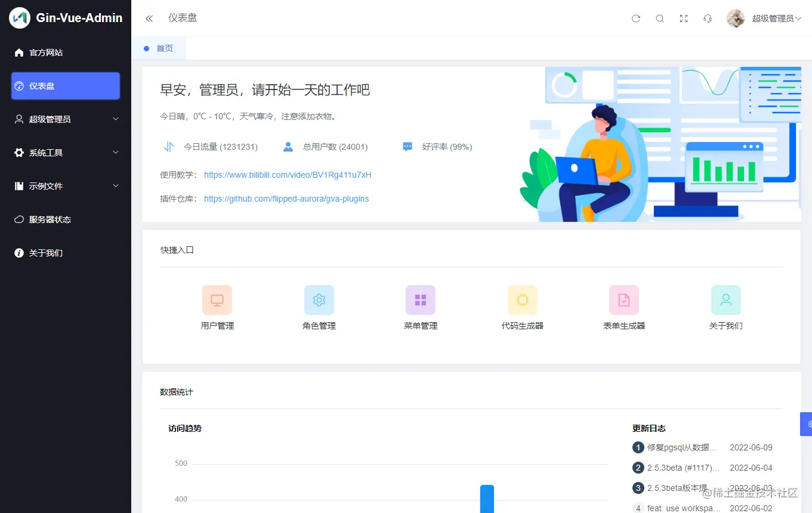Open the feat: use workspa changelog entry
The image size is (812, 513).
684,508
